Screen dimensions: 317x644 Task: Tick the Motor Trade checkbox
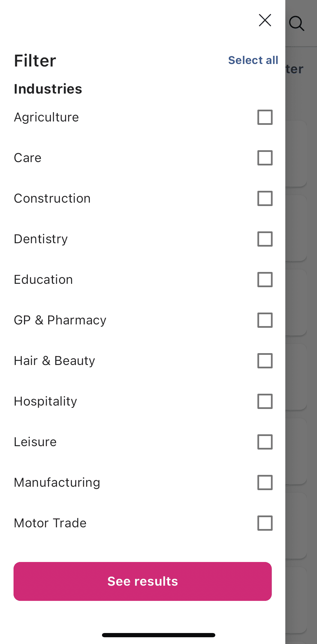[265, 523]
